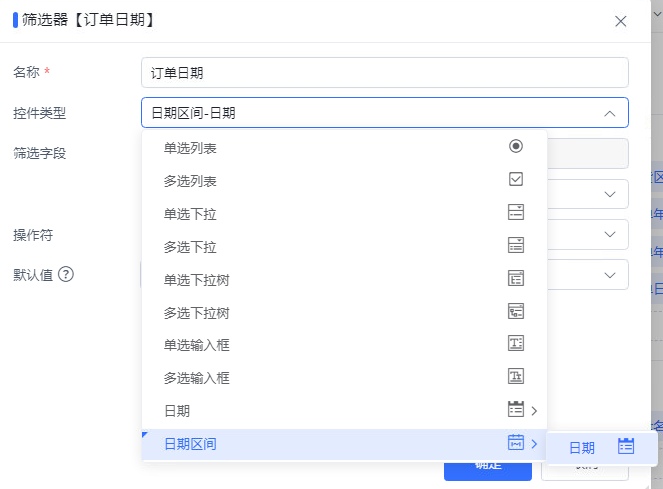Select the 单选列表 radio icon

515,146
